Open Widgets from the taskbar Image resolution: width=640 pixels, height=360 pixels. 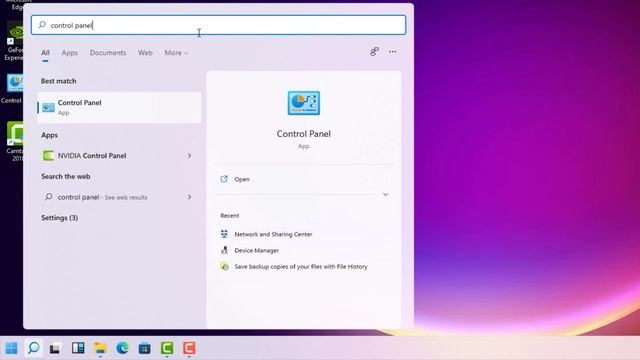tap(78, 348)
